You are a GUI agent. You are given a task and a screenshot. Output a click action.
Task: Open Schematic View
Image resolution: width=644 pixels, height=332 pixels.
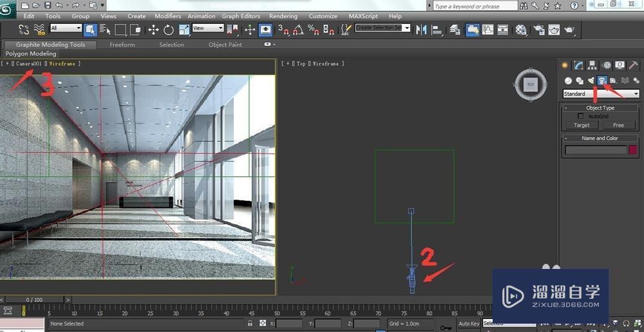coord(503,30)
